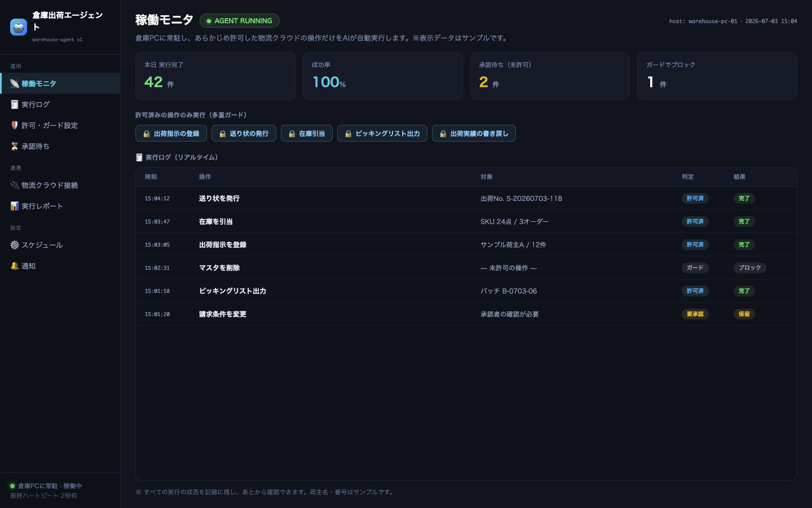Click the 出荷指示の登録 chip

pos(171,134)
